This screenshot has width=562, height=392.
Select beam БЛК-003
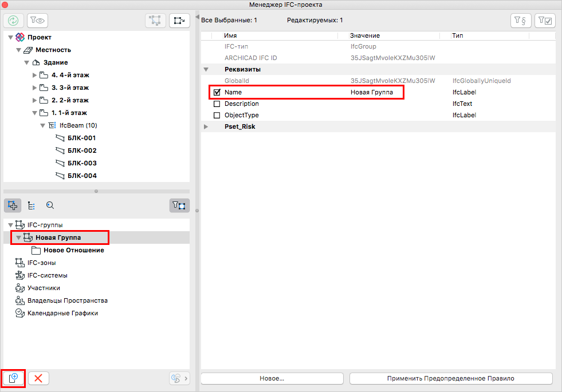82,163
